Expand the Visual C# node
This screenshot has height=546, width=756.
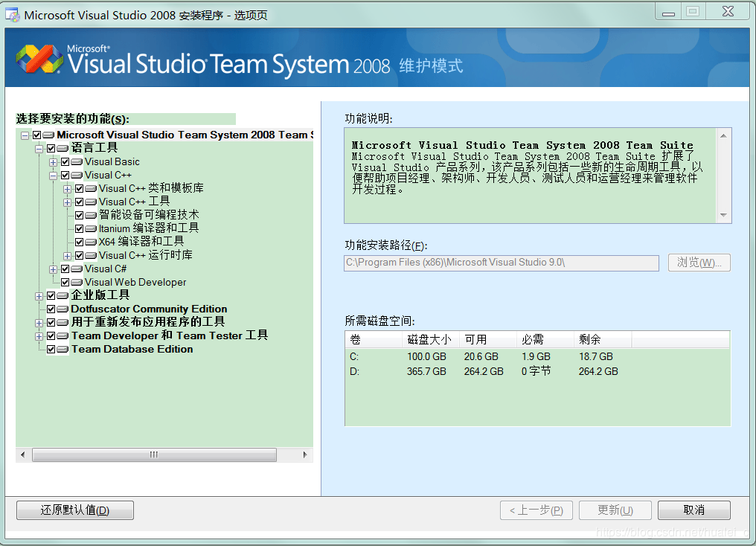[x=52, y=268]
